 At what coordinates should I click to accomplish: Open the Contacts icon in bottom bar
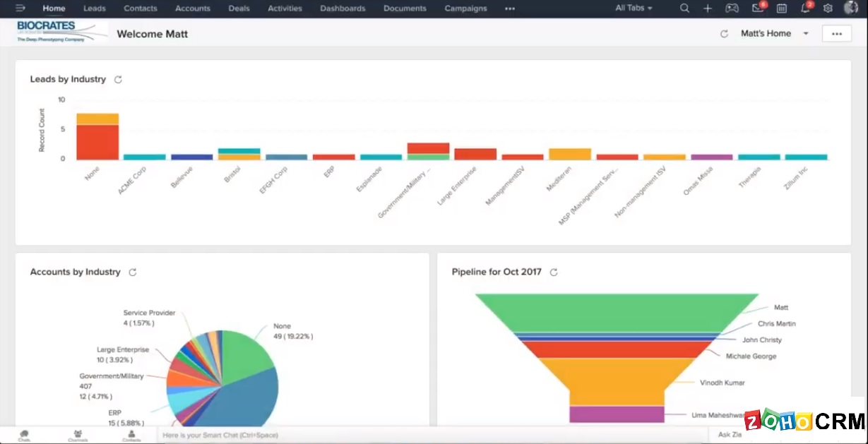(131, 435)
